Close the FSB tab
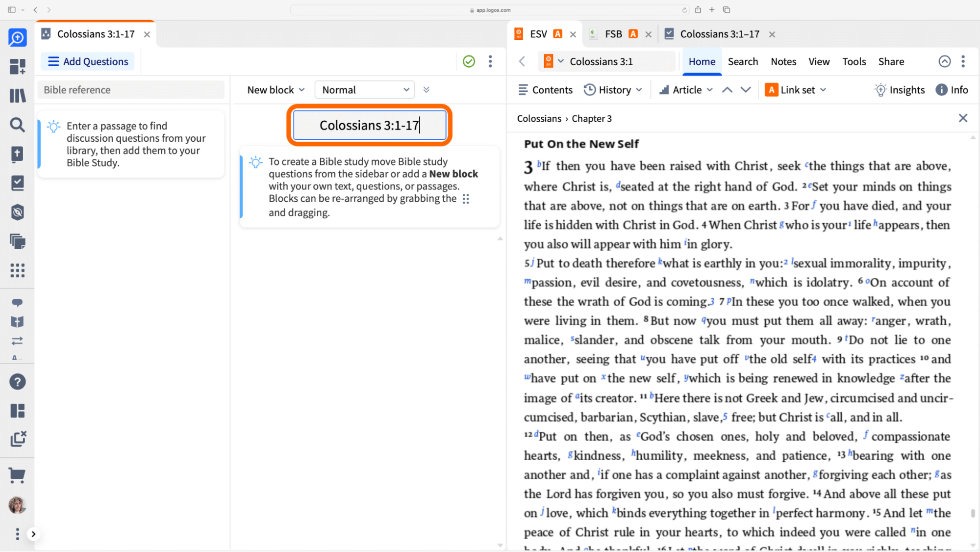Image resolution: width=980 pixels, height=552 pixels. pos(649,34)
